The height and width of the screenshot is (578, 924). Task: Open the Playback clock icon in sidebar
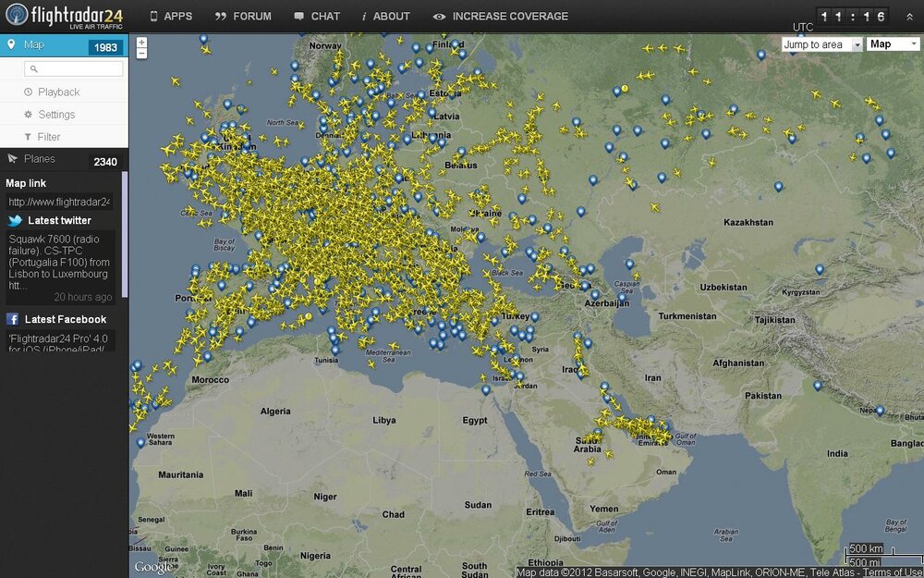pos(28,92)
